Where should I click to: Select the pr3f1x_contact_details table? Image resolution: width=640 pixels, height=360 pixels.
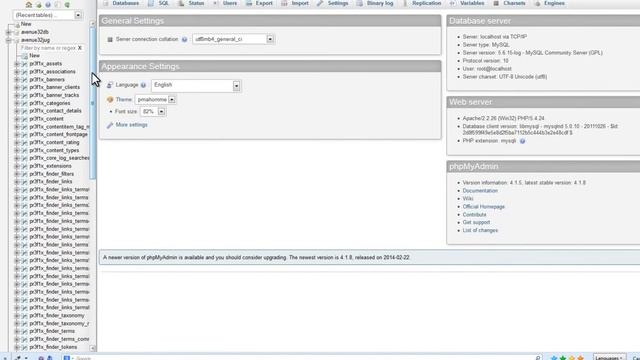(56, 111)
